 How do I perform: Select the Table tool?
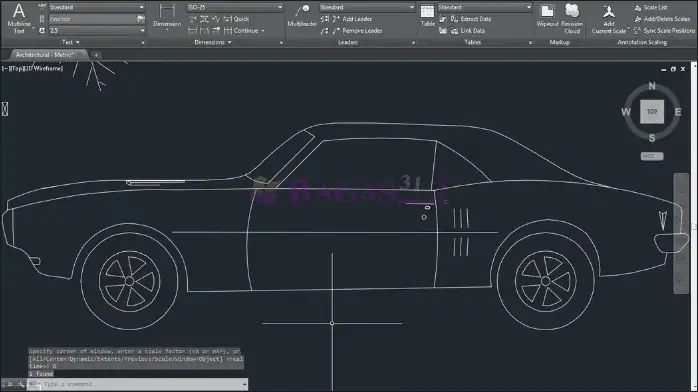coord(427,16)
